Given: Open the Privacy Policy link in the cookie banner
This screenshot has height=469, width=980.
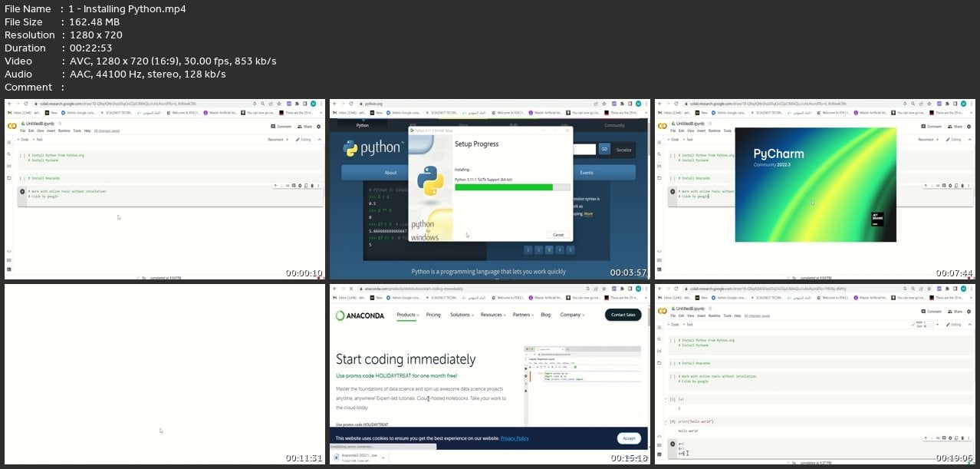Looking at the screenshot, I should click(515, 438).
